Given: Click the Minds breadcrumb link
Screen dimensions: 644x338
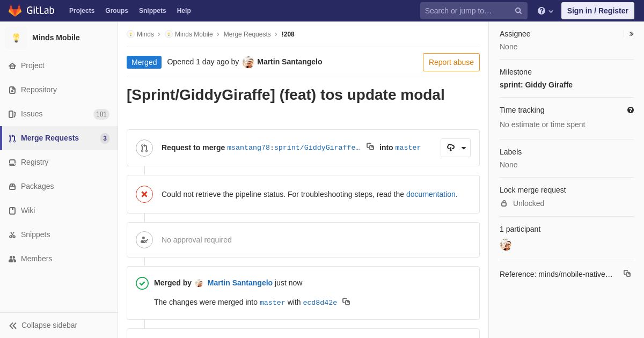Looking at the screenshot, I should 145,34.
